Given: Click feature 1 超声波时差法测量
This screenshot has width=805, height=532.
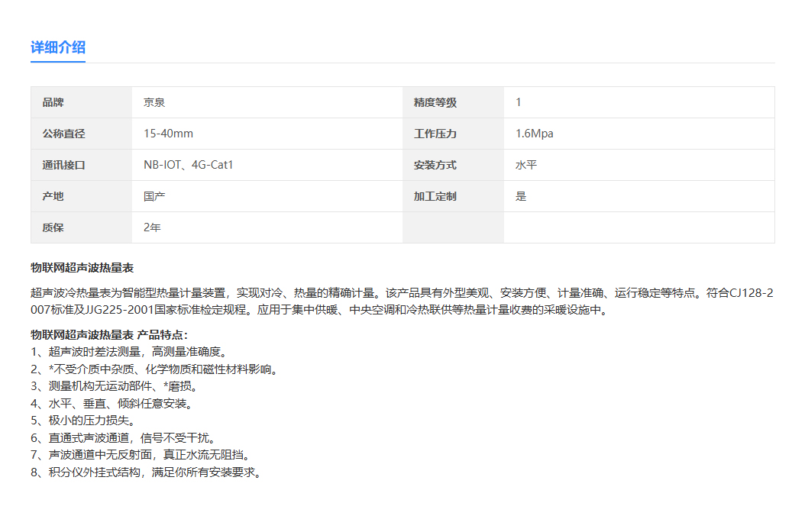Looking at the screenshot, I should pyautogui.click(x=129, y=352).
